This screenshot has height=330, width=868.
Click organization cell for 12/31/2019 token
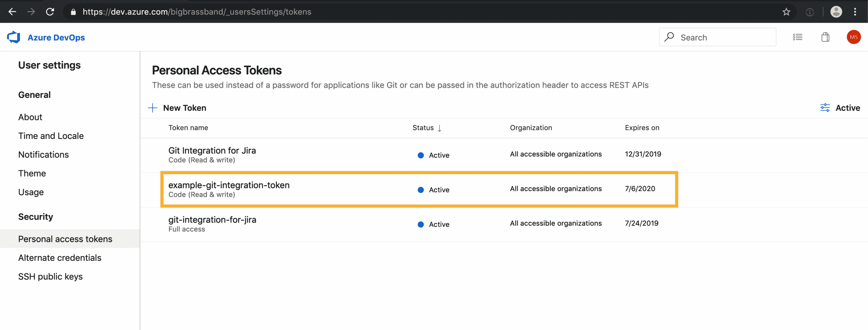tap(556, 154)
